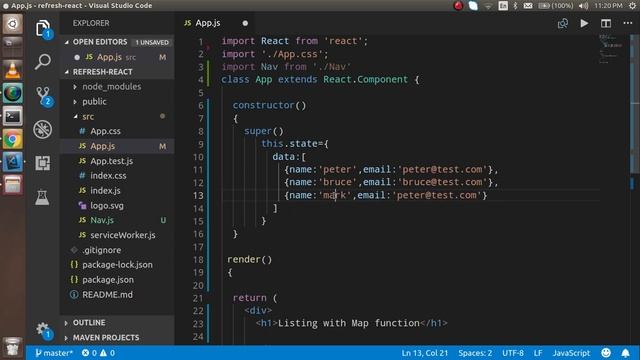Click 'Listing with Map function' heading text

pos(349,323)
